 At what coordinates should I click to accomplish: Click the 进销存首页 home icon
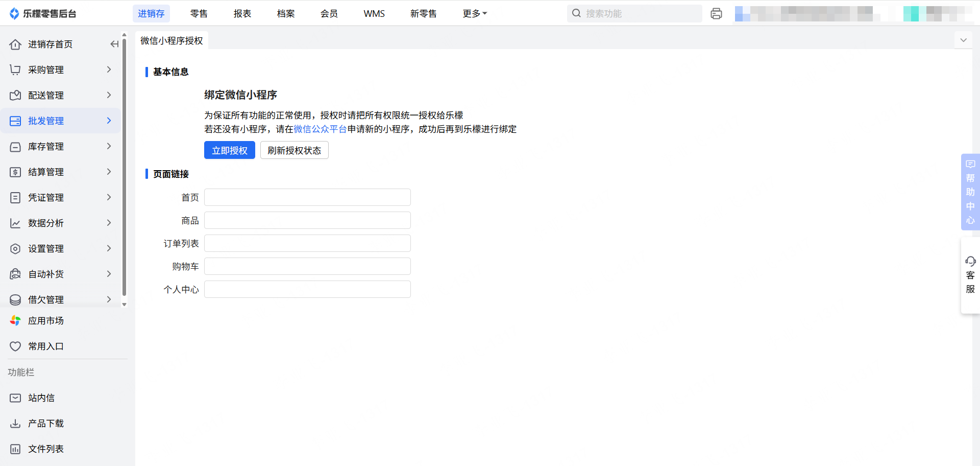point(15,44)
